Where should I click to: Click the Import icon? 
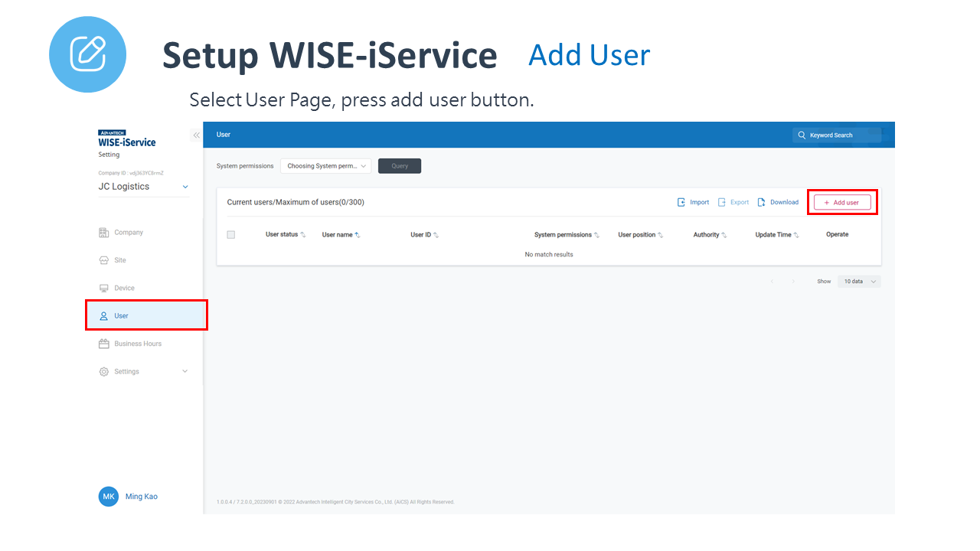[x=681, y=203]
